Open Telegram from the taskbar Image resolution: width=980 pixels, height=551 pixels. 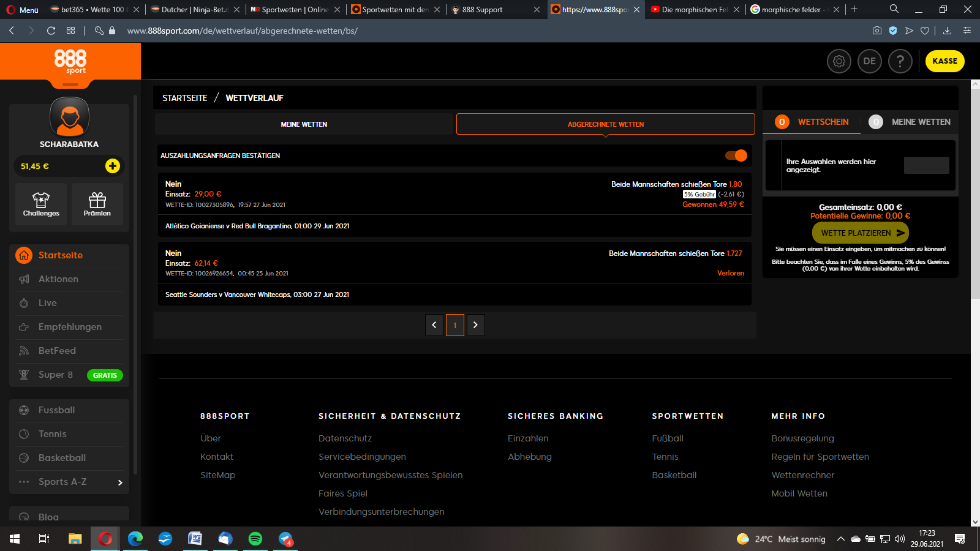point(285,539)
